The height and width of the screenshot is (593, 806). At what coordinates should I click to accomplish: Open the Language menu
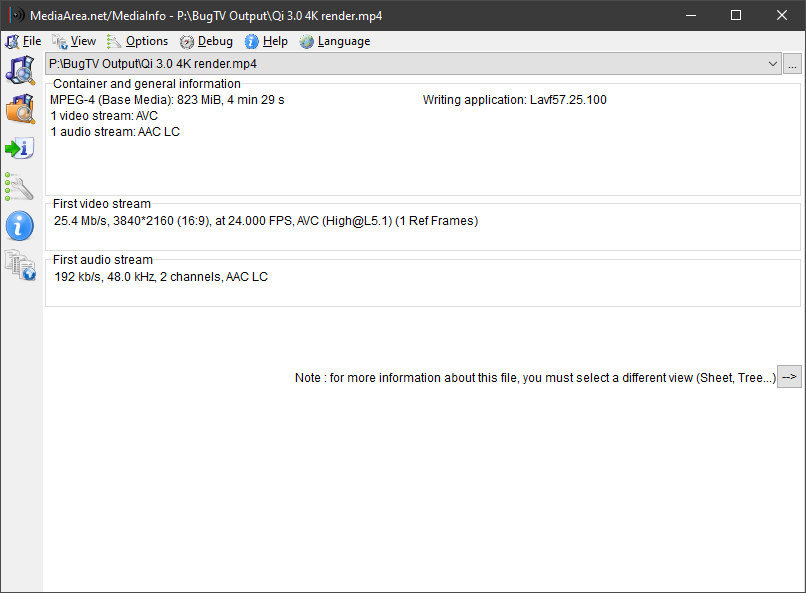click(335, 41)
